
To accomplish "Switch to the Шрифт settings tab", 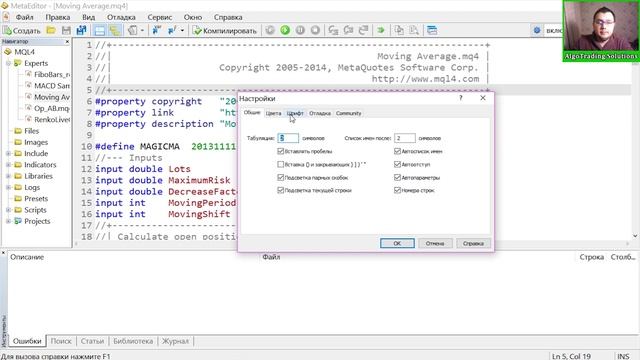I will (295, 113).
